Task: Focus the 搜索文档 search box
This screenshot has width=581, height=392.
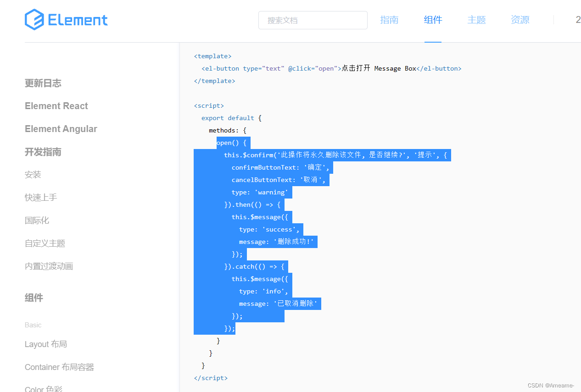Action: 313,20
